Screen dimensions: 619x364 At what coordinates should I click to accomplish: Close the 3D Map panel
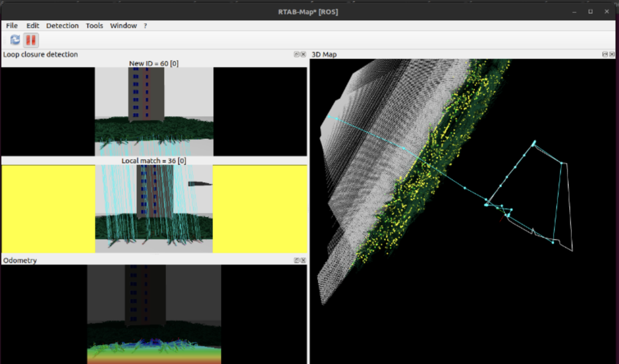click(x=612, y=54)
